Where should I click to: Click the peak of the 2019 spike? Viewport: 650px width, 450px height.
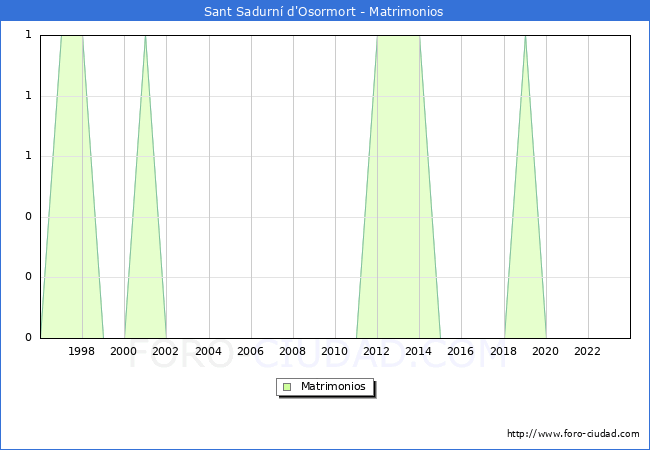525,38
